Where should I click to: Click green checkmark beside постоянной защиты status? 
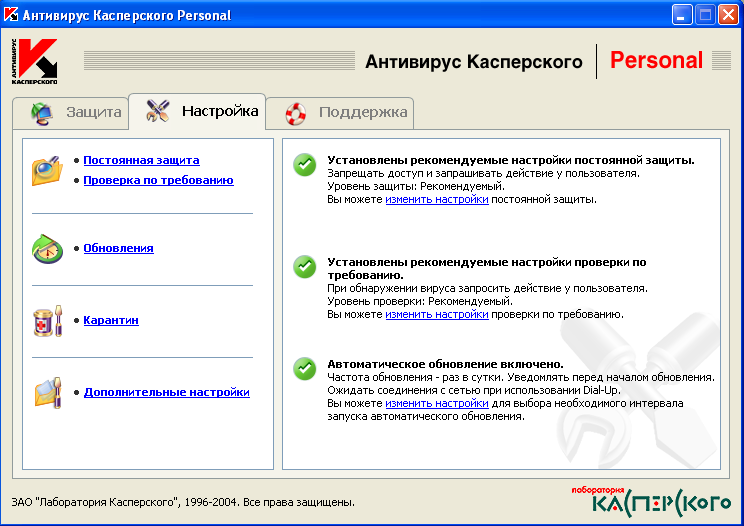[305, 165]
